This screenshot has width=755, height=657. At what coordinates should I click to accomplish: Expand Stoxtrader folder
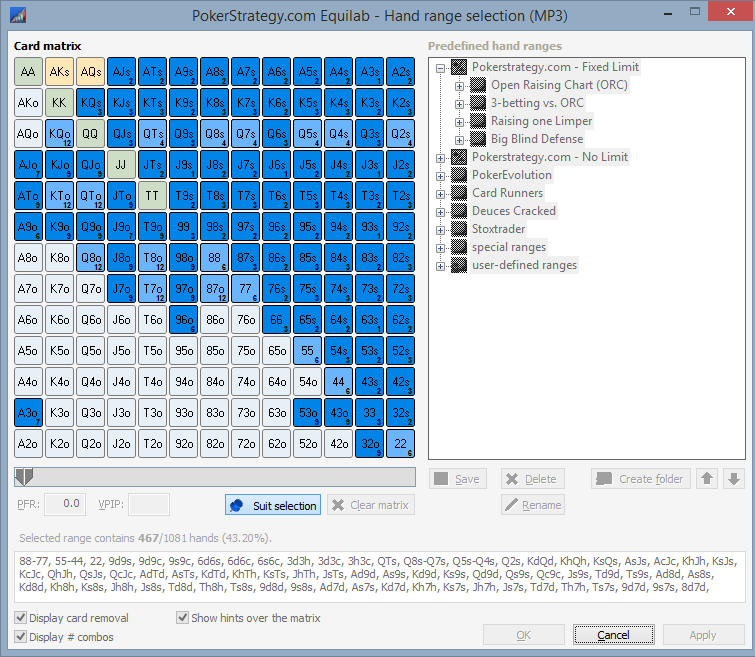(440, 230)
